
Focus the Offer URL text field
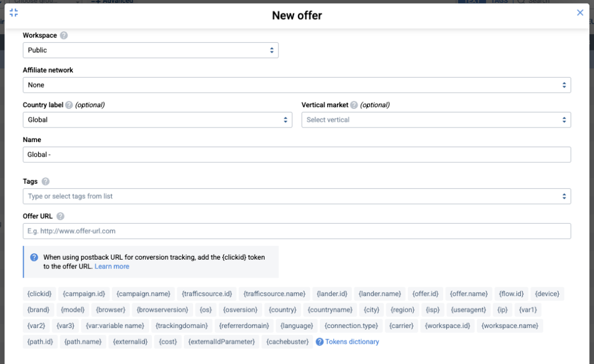pyautogui.click(x=297, y=231)
